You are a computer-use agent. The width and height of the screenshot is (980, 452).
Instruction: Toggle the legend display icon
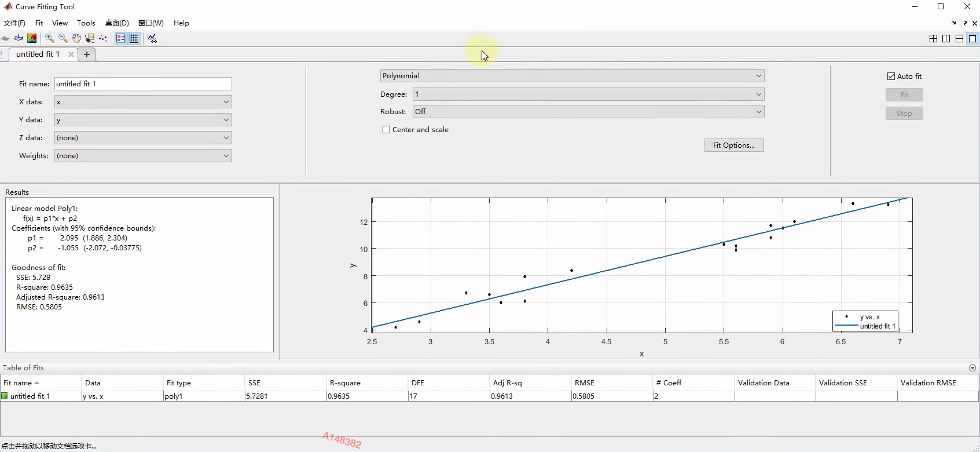click(121, 38)
